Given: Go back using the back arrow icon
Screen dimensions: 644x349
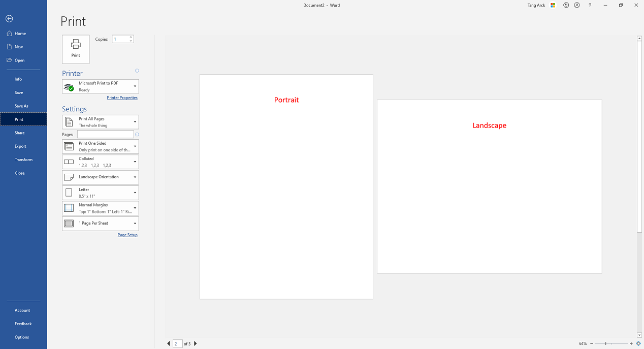Looking at the screenshot, I should [9, 19].
